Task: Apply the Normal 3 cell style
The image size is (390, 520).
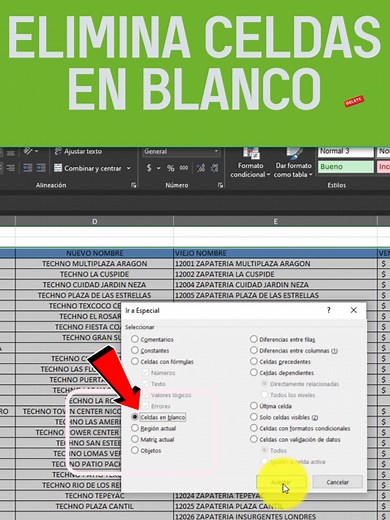Action: [x=346, y=151]
